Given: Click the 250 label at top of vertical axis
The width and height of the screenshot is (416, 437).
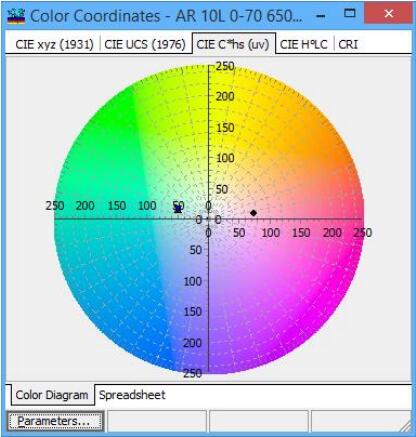Looking at the screenshot, I should [x=225, y=66].
